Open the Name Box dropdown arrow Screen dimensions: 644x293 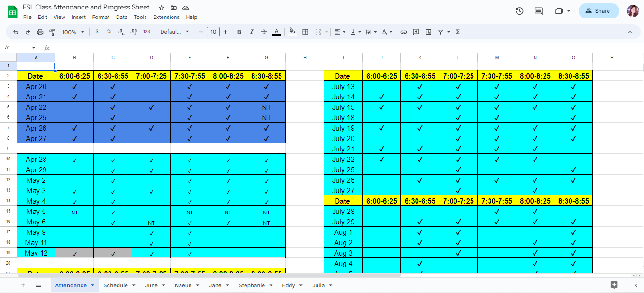coord(34,48)
